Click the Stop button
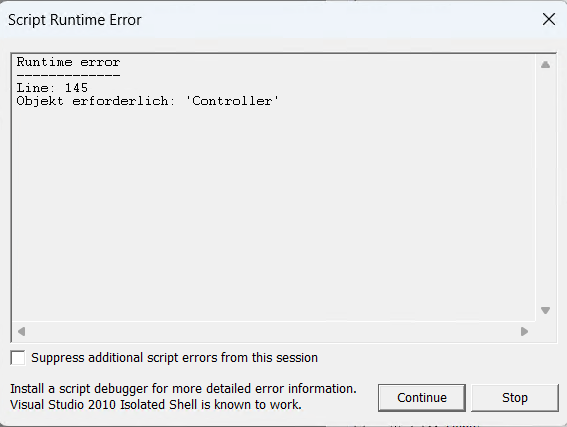 coord(515,398)
